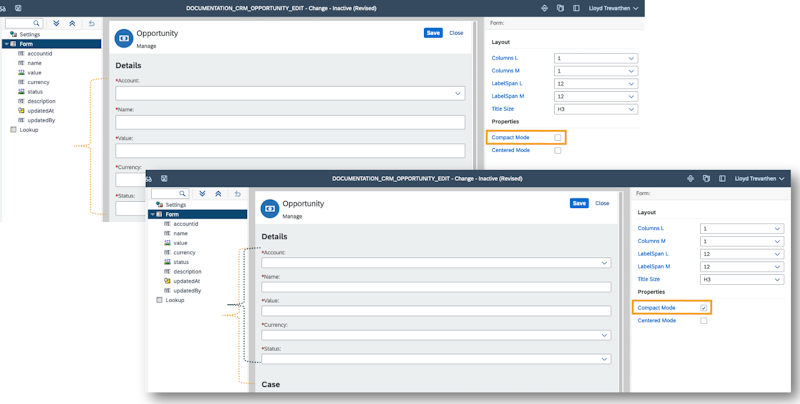
Task: Click the target crosshair icon in back window header
Action: click(x=544, y=8)
